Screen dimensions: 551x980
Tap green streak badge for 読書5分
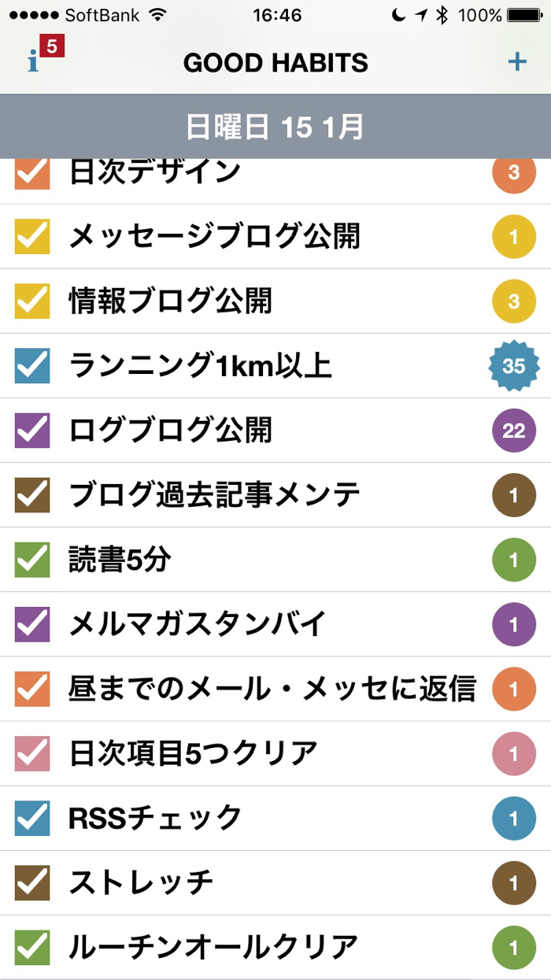513,560
